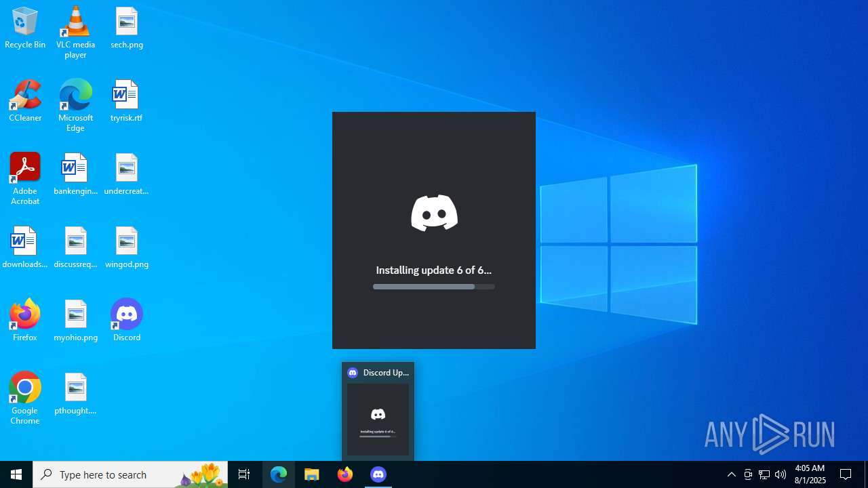Select the downloads... Word document
The image size is (868, 488).
(25, 247)
